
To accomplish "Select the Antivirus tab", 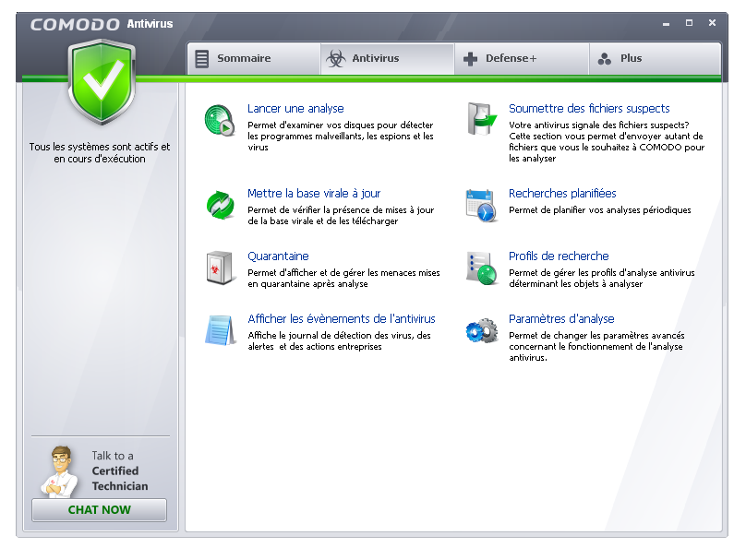I will (387, 58).
